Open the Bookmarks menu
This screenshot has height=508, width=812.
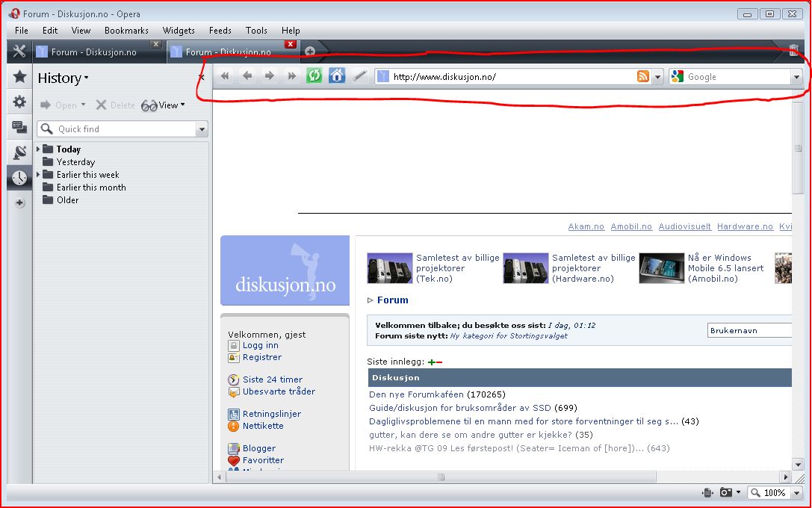tap(126, 31)
